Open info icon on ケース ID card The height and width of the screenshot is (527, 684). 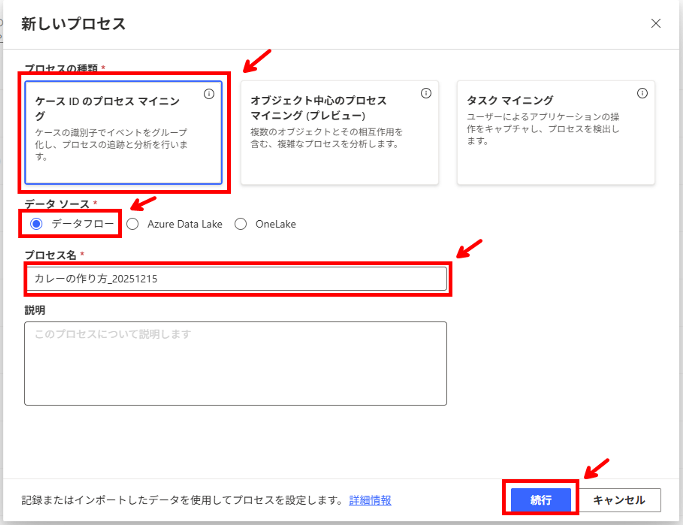209,94
